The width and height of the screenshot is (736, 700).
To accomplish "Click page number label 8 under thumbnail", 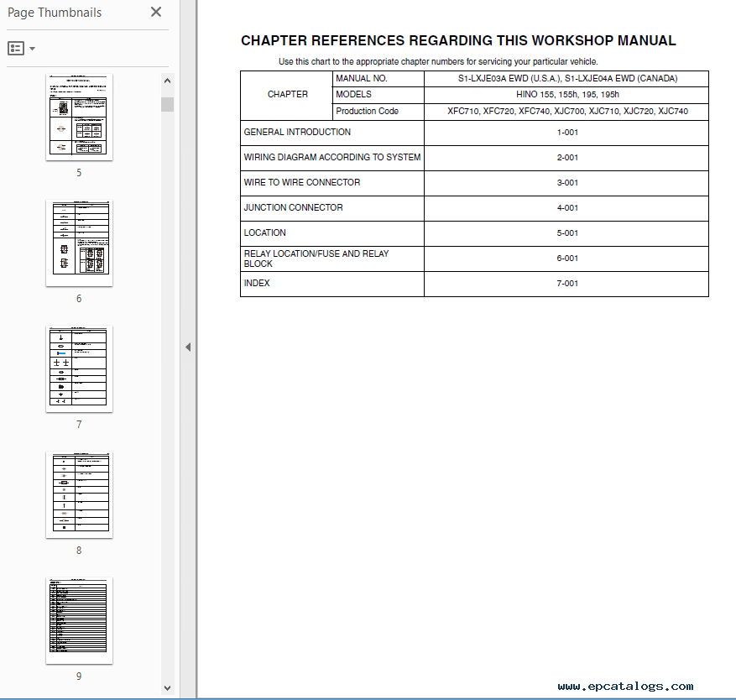I will (x=79, y=551).
